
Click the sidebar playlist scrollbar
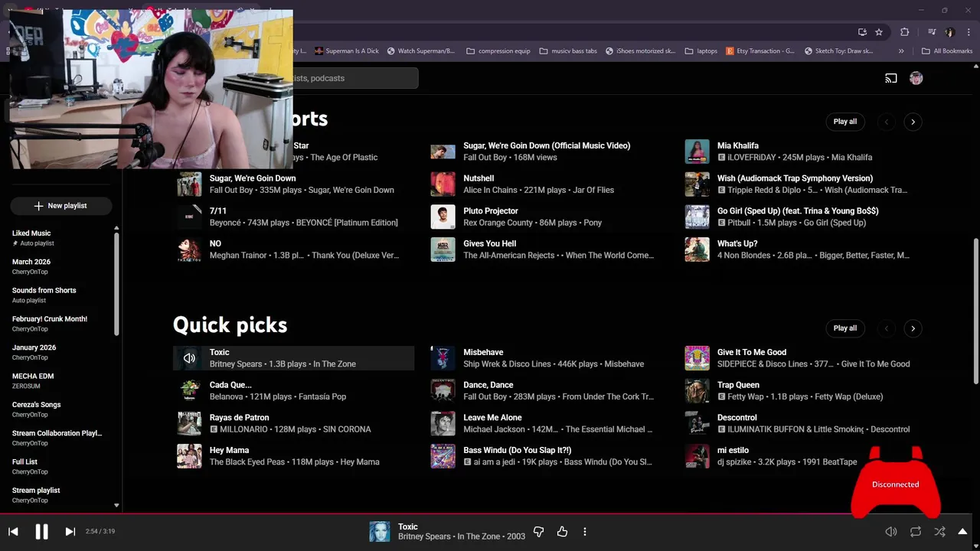[116, 283]
